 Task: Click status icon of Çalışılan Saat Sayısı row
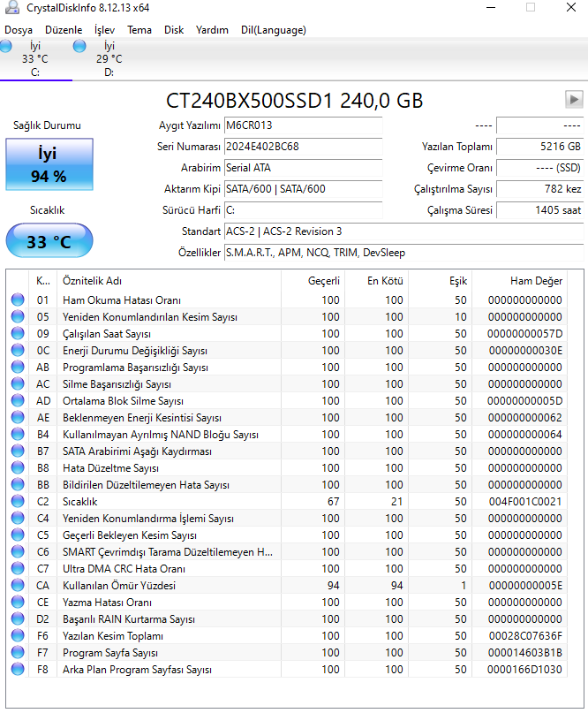(x=18, y=334)
